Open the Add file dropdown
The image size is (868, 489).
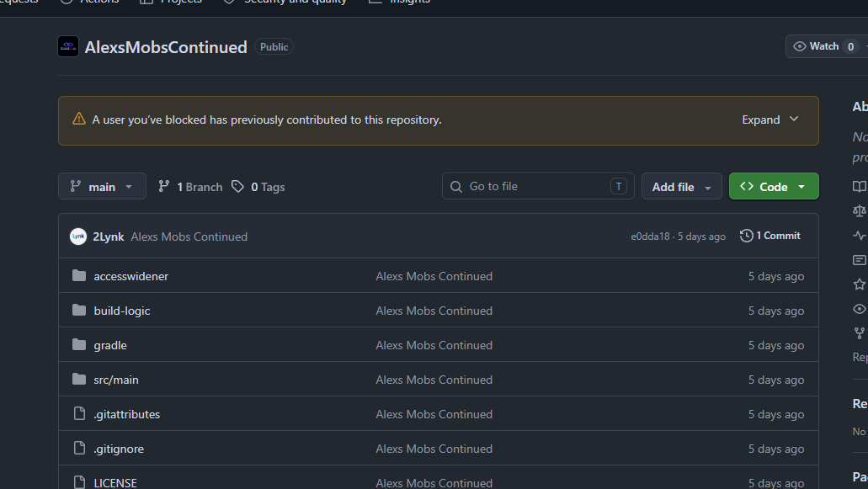[x=681, y=186]
